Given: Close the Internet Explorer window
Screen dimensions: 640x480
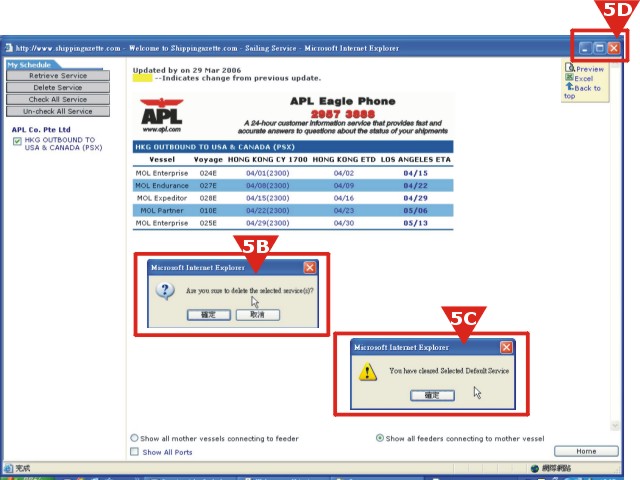Looking at the screenshot, I should [x=614, y=48].
